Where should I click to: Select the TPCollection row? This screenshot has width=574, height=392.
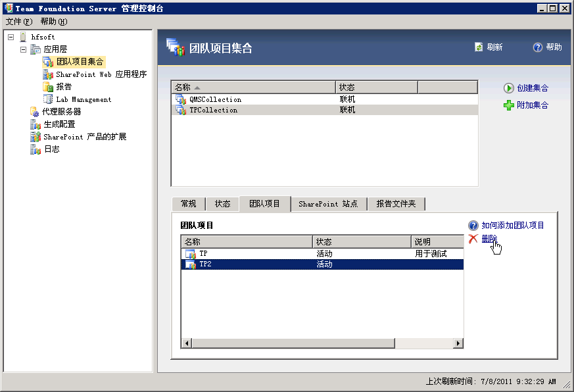(325, 110)
